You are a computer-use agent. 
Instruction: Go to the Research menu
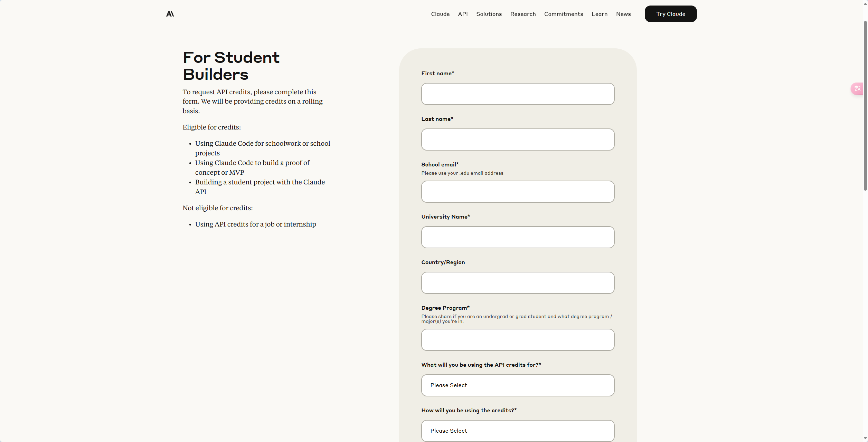coord(523,14)
